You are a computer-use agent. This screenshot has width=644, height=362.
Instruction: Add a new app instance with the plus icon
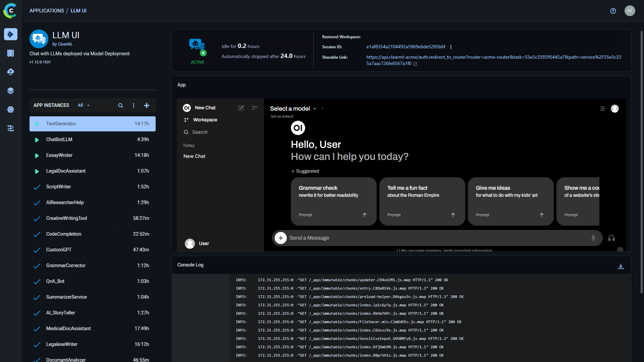(x=147, y=105)
